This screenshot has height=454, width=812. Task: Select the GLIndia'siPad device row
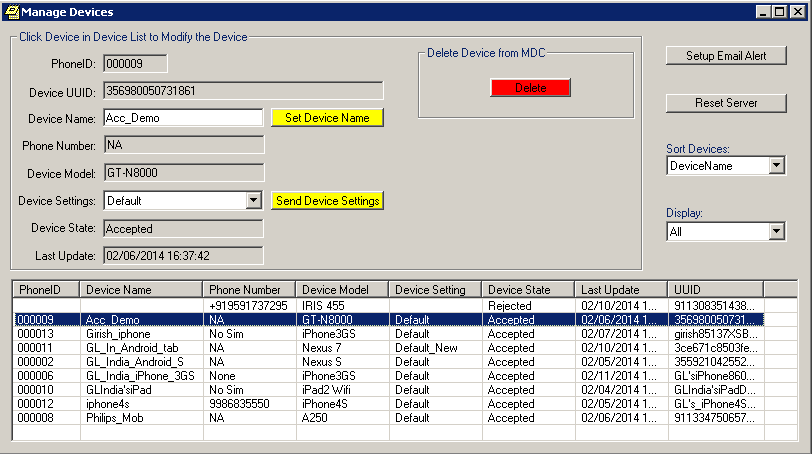click(x=388, y=390)
